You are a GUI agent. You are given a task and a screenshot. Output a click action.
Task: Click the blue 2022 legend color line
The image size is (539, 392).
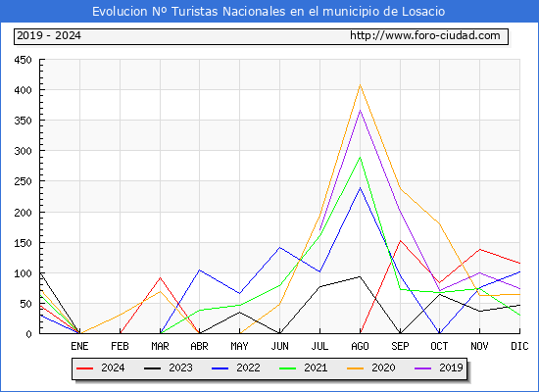[220, 368]
